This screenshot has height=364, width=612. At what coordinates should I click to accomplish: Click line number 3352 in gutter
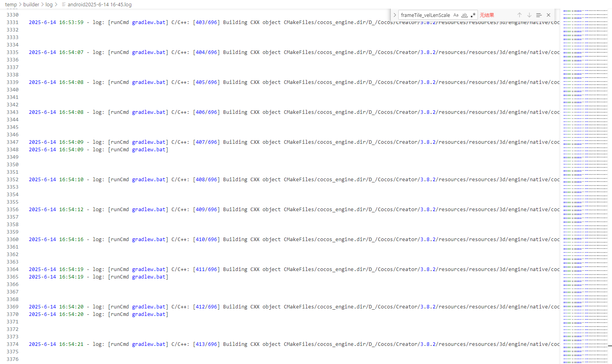(13, 180)
